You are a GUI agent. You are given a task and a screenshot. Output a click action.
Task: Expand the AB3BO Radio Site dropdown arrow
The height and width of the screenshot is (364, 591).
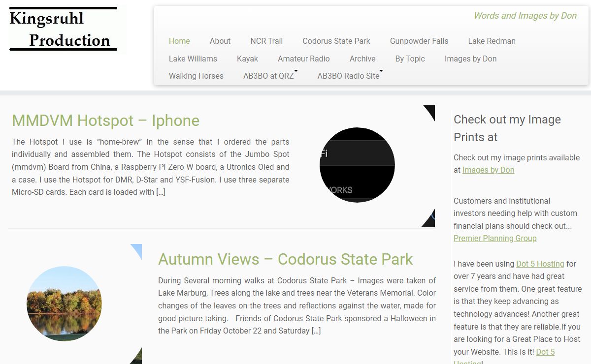[381, 71]
